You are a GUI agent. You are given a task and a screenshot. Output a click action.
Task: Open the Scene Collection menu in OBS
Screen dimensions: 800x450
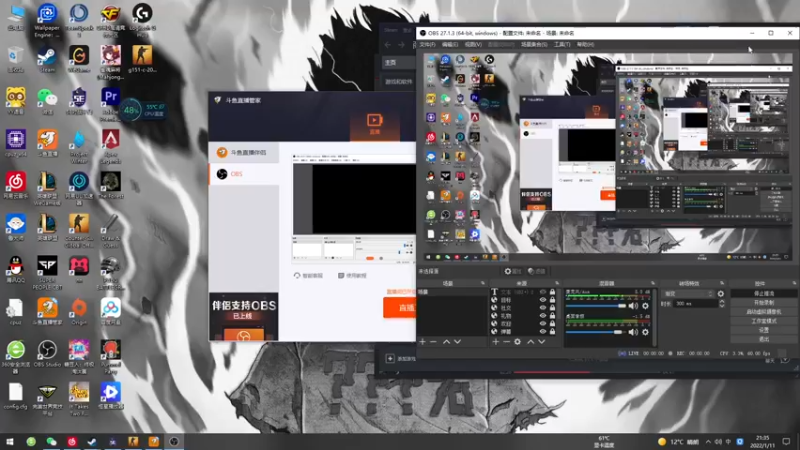click(x=534, y=44)
